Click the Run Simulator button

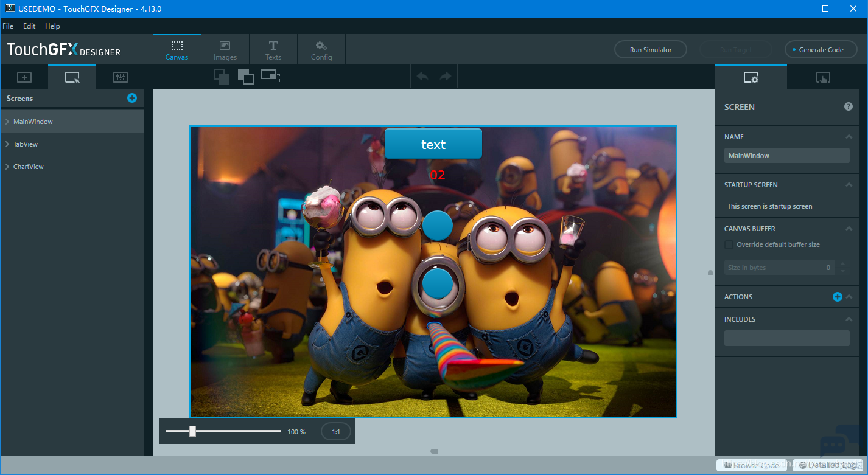pos(651,50)
